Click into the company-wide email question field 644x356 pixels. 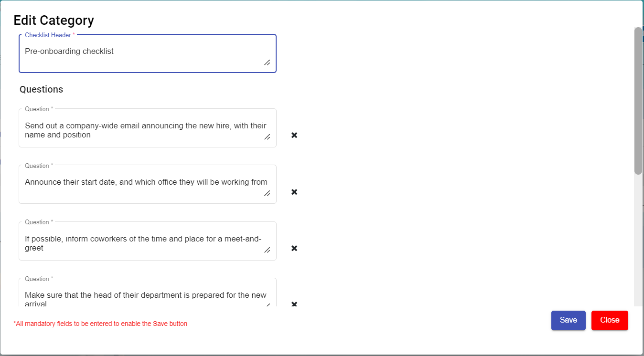[143, 130]
